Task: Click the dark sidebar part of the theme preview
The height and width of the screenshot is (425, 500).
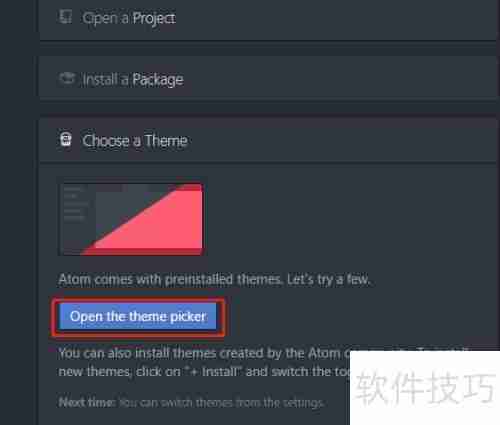Action: tap(77, 217)
